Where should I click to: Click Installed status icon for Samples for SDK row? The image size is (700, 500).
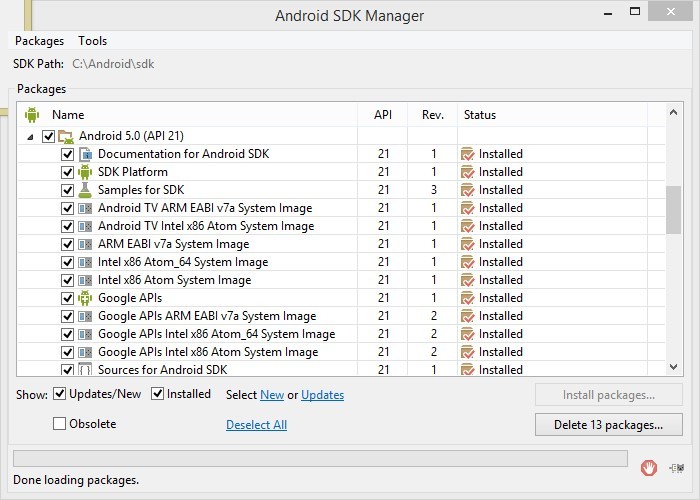pos(467,190)
